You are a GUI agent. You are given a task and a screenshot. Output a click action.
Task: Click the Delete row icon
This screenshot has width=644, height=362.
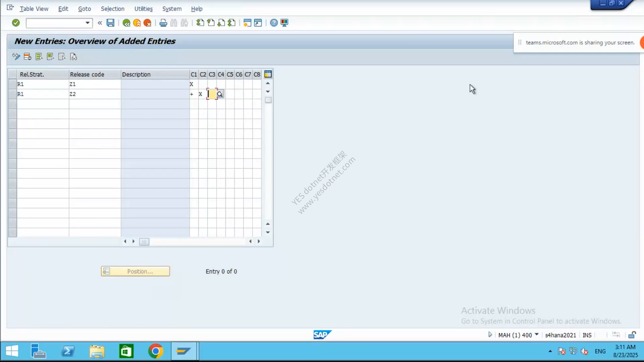(28, 57)
